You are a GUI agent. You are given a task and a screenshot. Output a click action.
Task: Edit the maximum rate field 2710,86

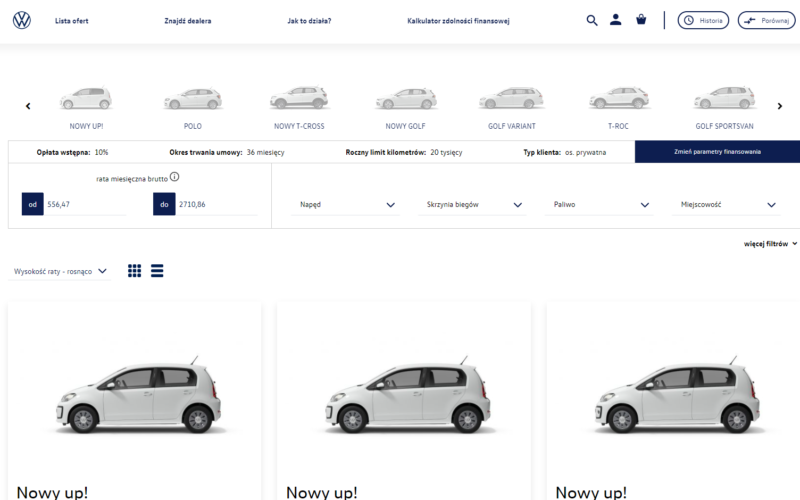pos(216,204)
